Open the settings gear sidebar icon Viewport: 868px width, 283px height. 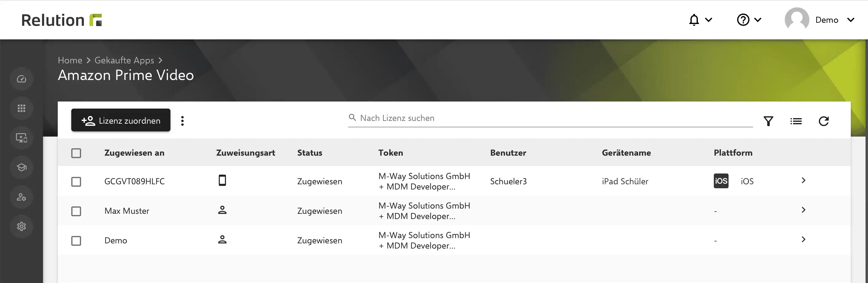point(22,226)
